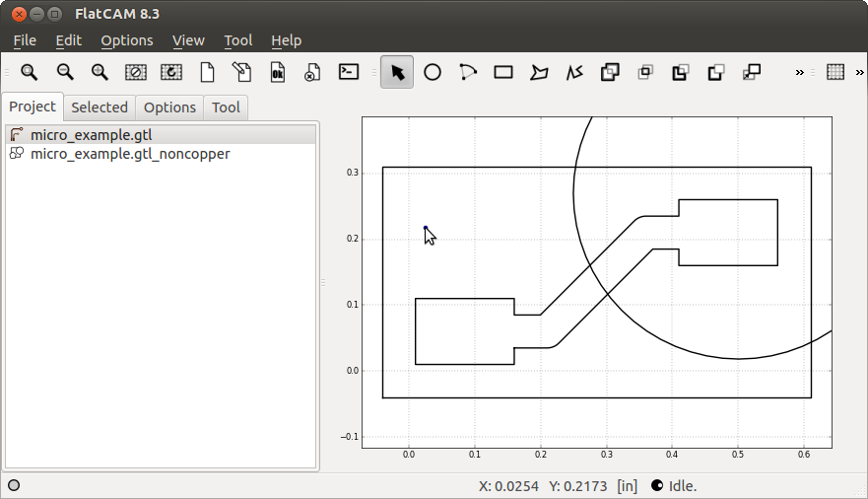Expand the grid toolbar overflow chevron

pos(860,72)
